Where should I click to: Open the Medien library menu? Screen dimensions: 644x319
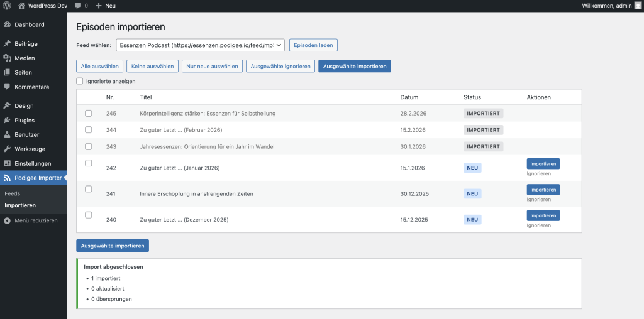[25, 58]
